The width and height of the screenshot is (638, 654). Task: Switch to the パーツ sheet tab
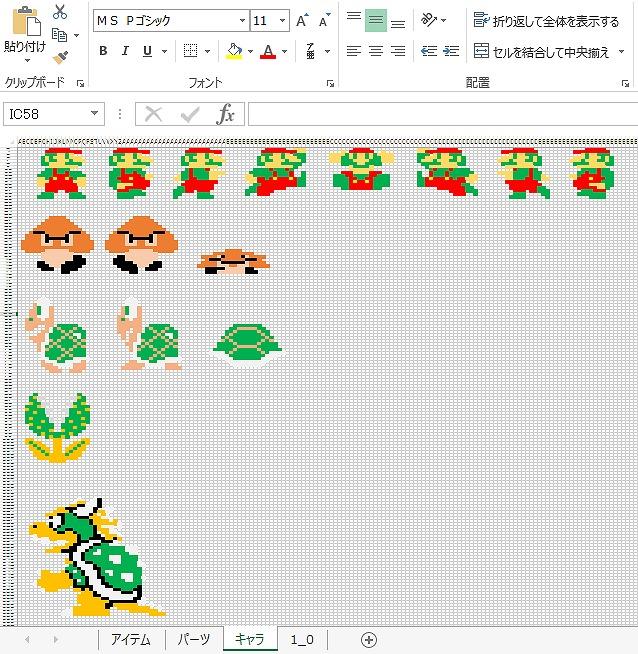194,640
